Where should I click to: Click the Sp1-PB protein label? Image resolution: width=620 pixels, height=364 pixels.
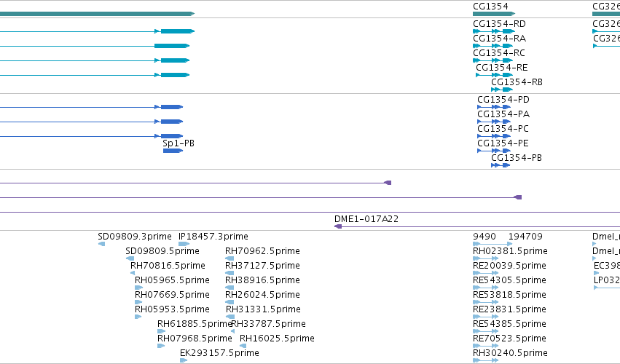(178, 143)
